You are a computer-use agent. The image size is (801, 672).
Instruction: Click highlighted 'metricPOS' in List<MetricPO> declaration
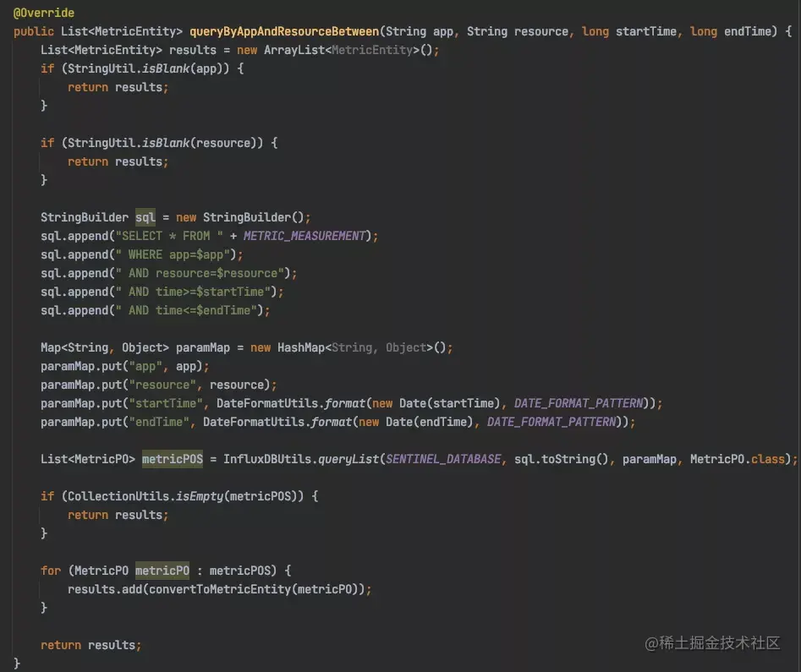(173, 459)
